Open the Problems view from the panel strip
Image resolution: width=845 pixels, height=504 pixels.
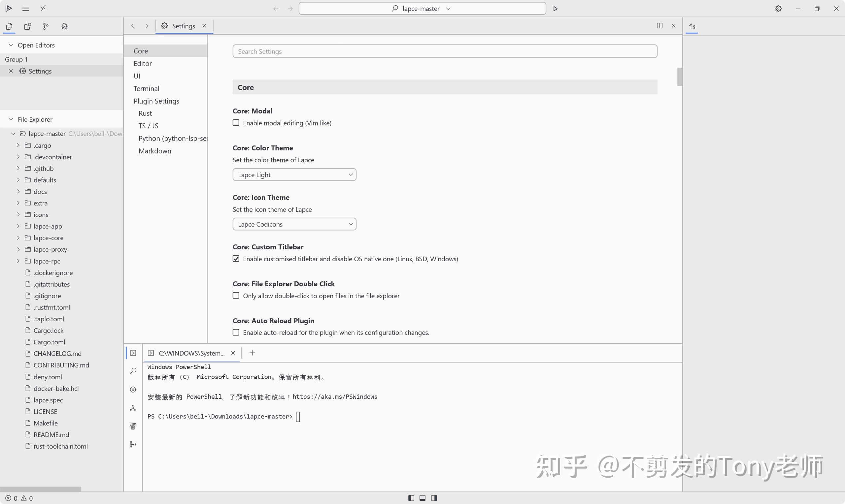pos(133,390)
